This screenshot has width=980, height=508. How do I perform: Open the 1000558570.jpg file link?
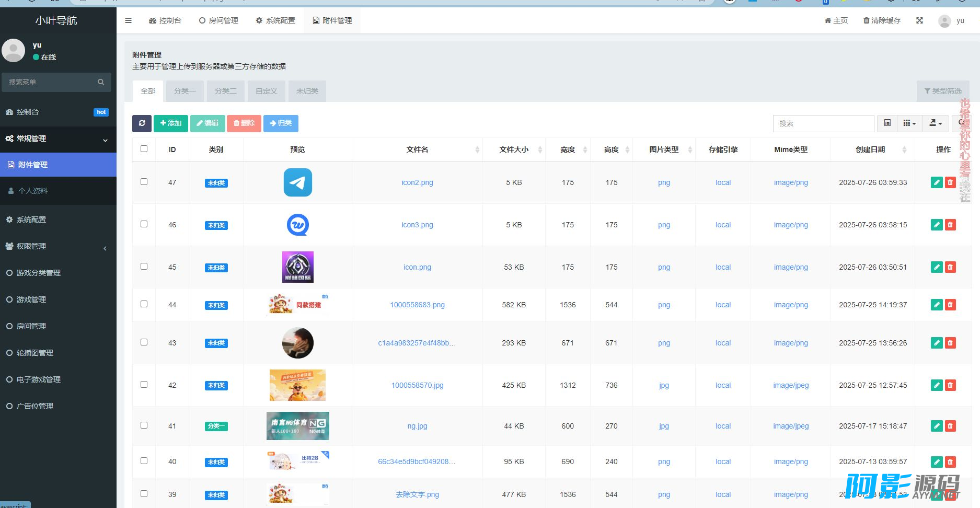[x=417, y=385]
